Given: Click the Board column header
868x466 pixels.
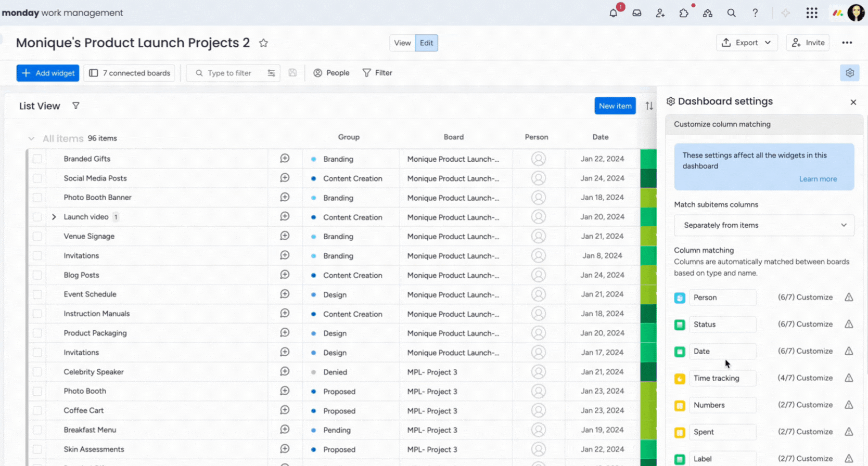Looking at the screenshot, I should pos(454,137).
